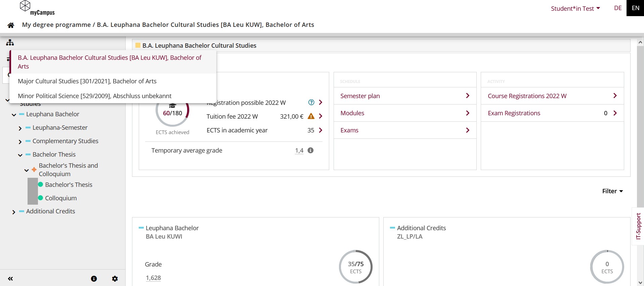Click info icon next to average grade
The height and width of the screenshot is (286, 644).
click(x=310, y=150)
